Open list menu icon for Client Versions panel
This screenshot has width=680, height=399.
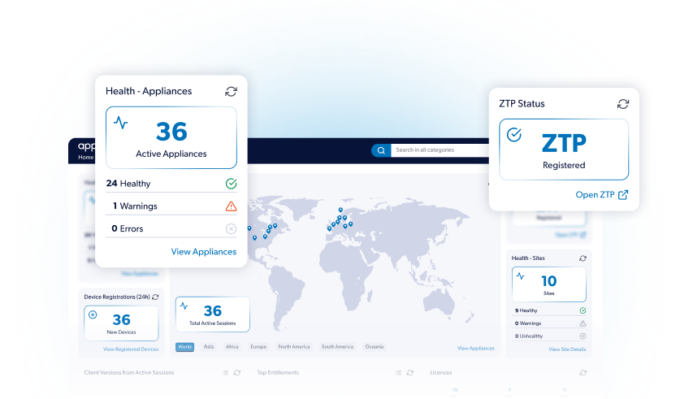[x=226, y=373]
